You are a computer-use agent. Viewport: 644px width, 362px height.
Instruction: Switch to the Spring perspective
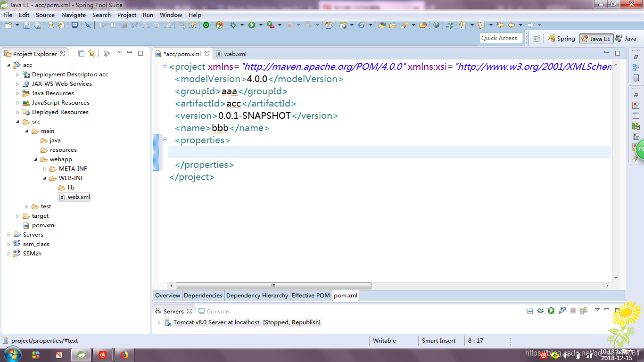[561, 39]
